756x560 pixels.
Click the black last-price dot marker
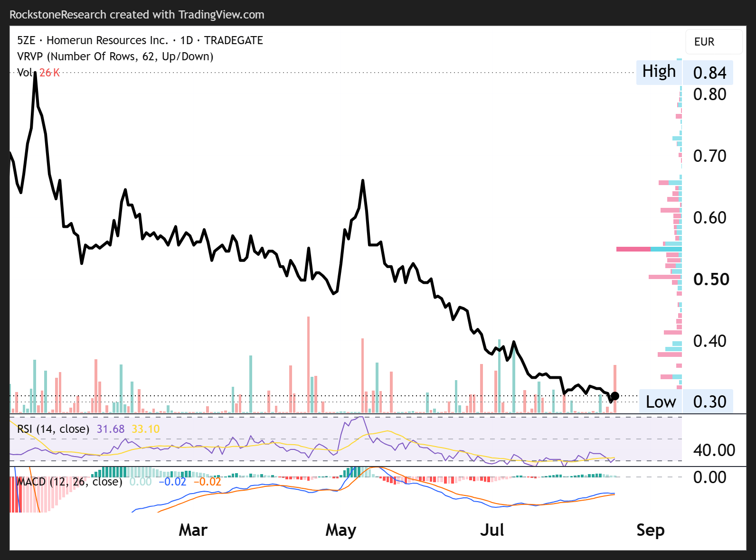point(615,396)
